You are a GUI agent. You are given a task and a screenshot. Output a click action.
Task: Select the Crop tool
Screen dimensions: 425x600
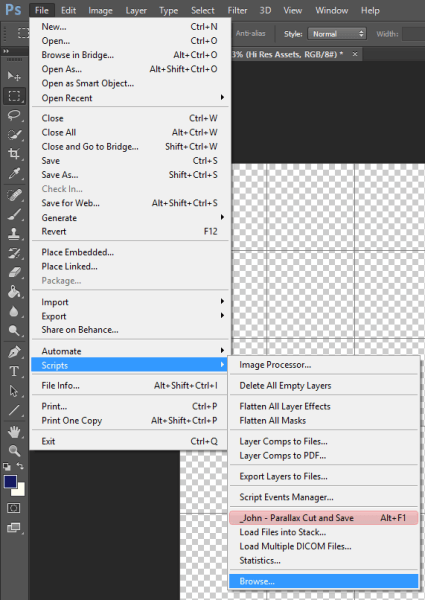pos(14,154)
